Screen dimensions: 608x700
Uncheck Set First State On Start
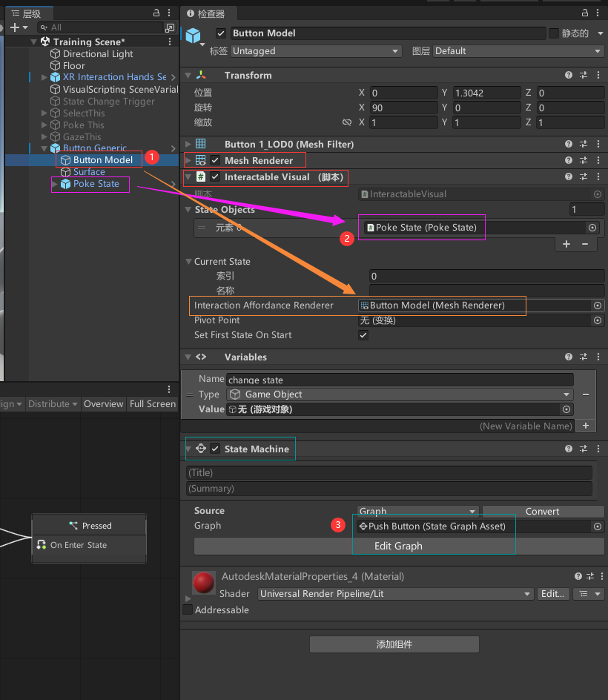click(x=363, y=335)
